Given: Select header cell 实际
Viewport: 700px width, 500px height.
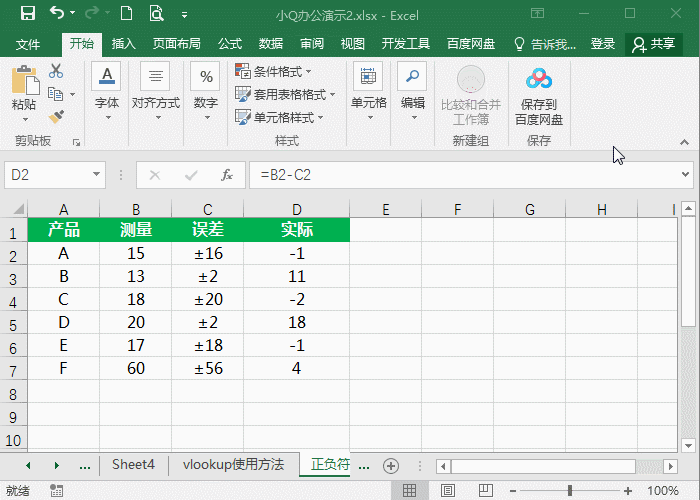Looking at the screenshot, I should pos(296,229).
